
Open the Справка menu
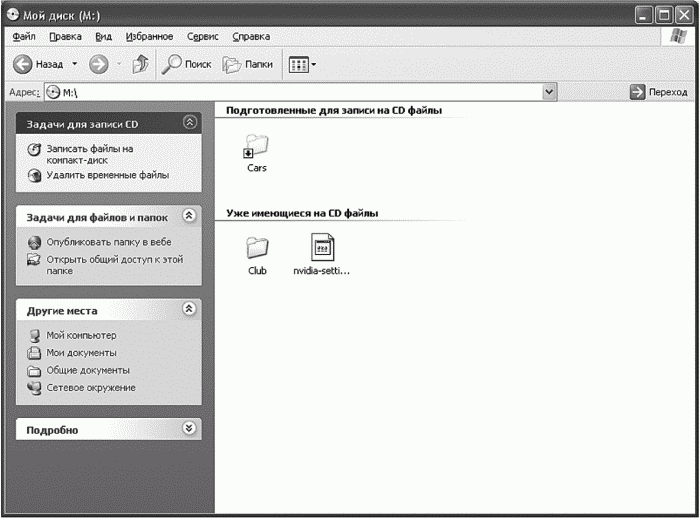(x=251, y=37)
